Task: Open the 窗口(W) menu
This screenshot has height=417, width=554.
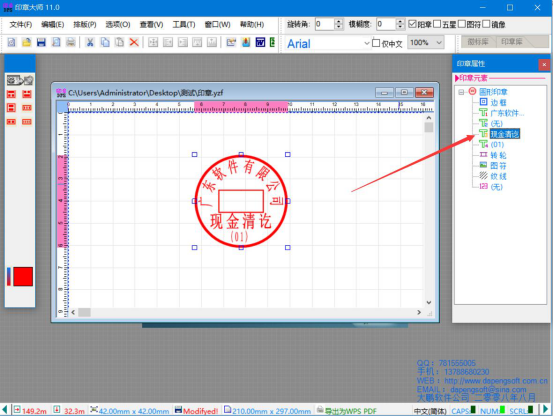Action: pos(218,24)
